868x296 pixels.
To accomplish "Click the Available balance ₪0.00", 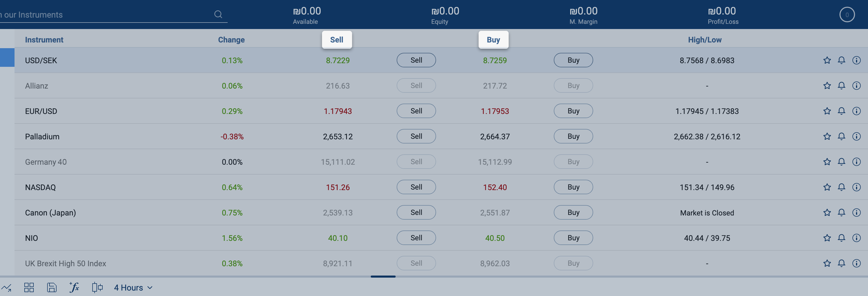I will (x=307, y=11).
